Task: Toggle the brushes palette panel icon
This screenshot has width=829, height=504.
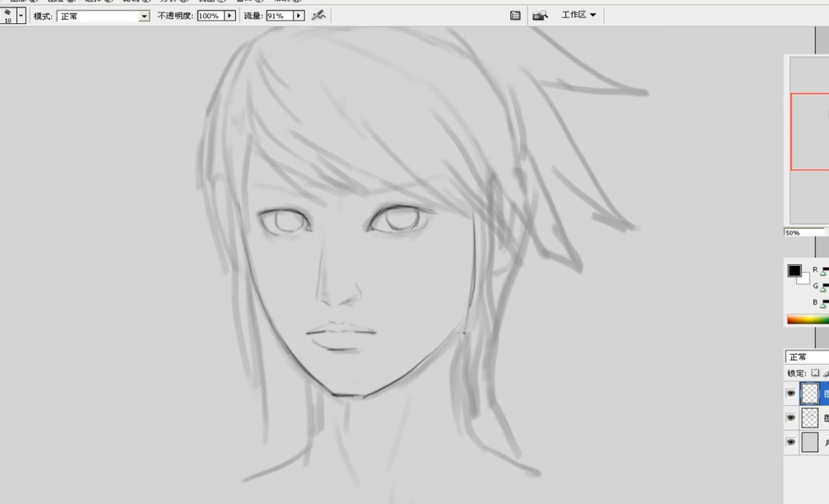Action: (x=515, y=15)
